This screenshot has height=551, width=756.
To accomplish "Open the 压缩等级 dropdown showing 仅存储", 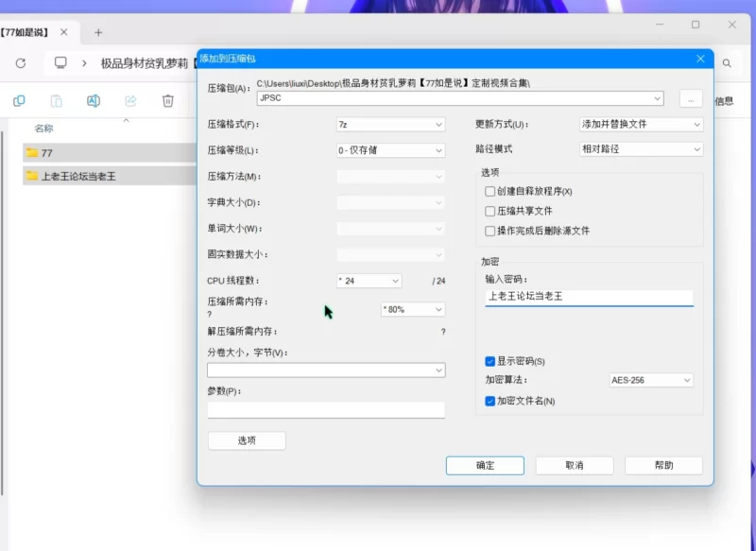I will [x=390, y=150].
